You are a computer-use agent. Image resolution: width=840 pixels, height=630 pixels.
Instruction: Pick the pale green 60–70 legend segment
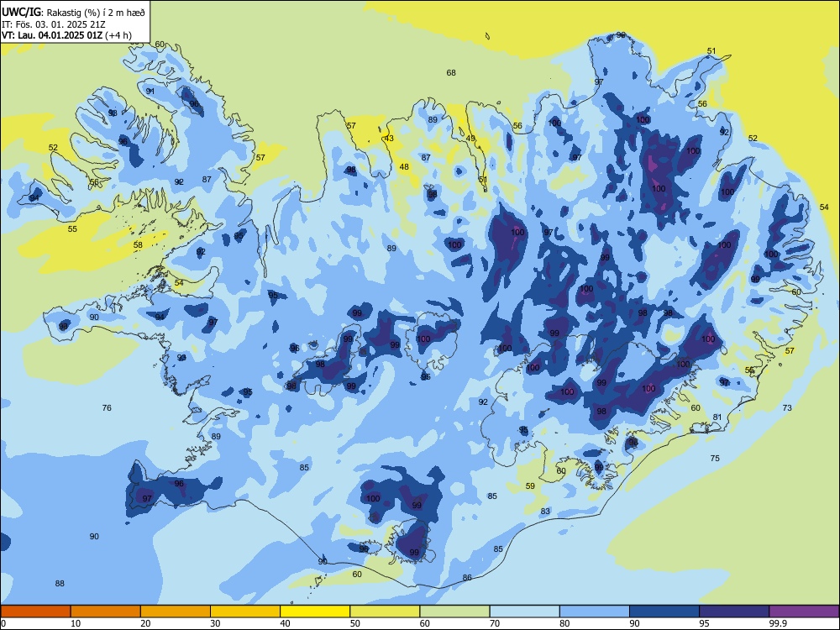[x=454, y=612]
